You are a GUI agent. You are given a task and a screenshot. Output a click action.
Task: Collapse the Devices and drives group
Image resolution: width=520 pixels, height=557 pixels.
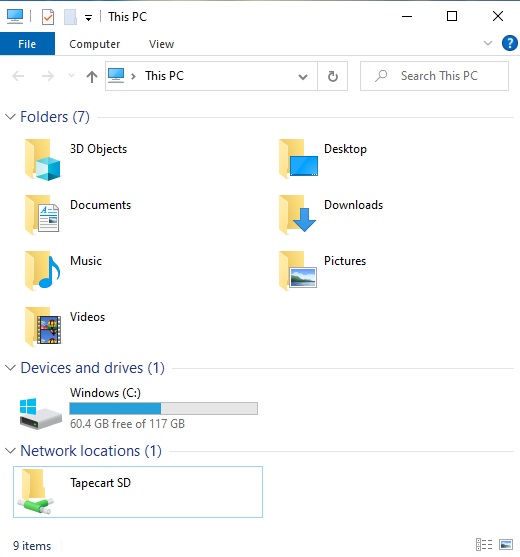10,368
